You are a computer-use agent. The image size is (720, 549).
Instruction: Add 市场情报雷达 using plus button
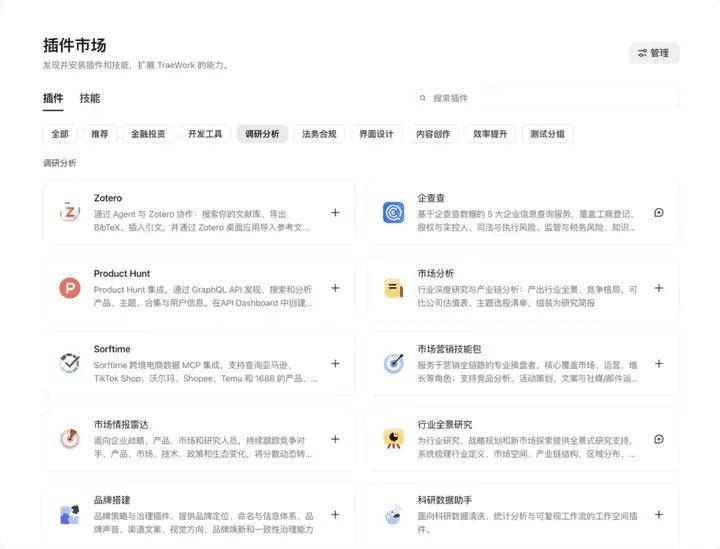[335, 439]
